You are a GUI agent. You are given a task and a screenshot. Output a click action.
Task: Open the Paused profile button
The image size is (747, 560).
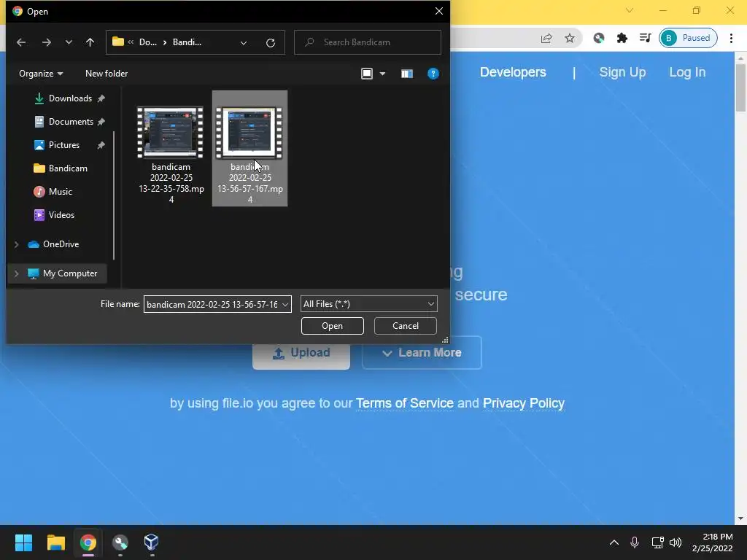click(689, 38)
